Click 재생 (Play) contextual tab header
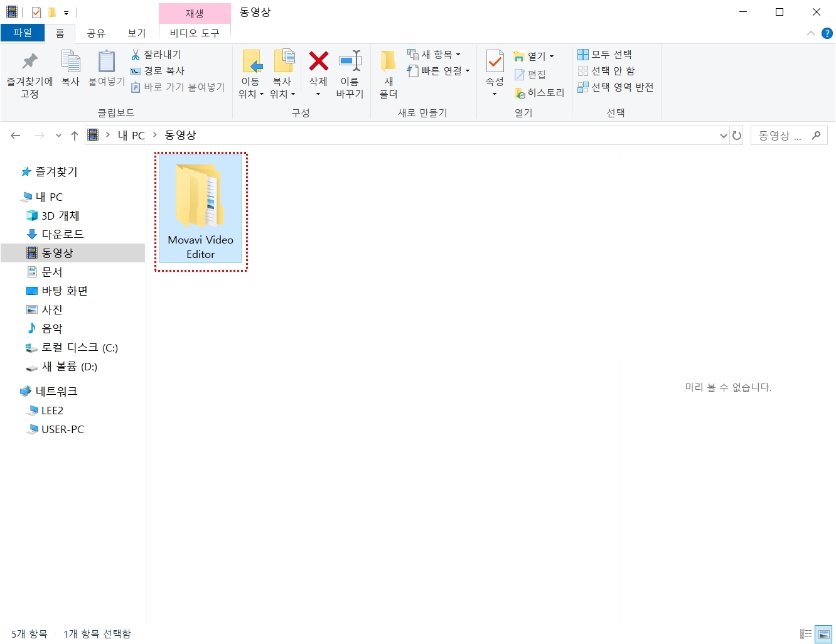Image resolution: width=836 pixels, height=644 pixels. tap(195, 13)
